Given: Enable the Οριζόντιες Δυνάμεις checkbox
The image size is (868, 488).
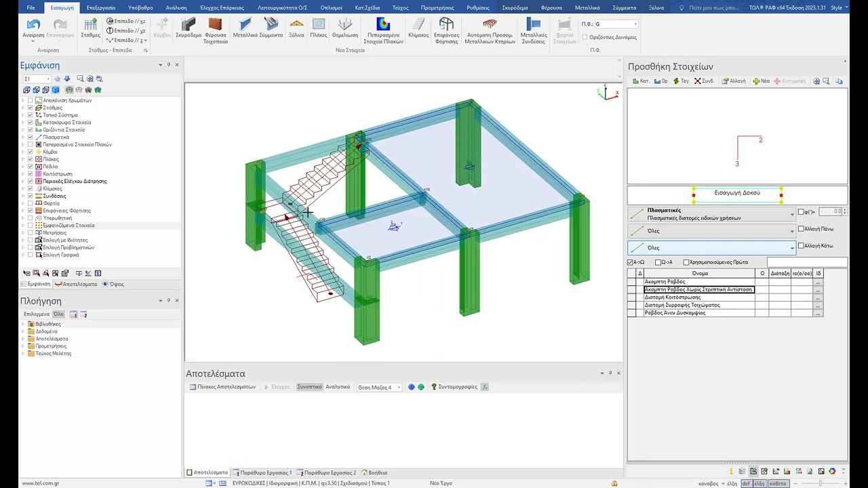Looking at the screenshot, I should coord(585,37).
